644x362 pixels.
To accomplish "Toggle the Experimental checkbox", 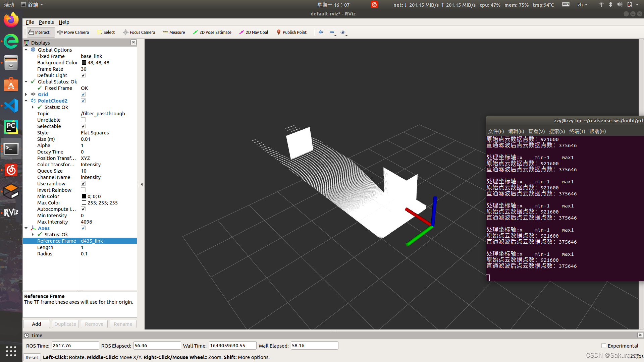I will click(604, 346).
